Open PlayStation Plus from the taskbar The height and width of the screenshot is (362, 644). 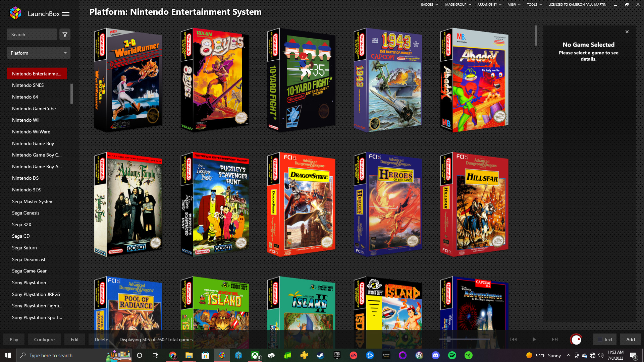click(304, 355)
